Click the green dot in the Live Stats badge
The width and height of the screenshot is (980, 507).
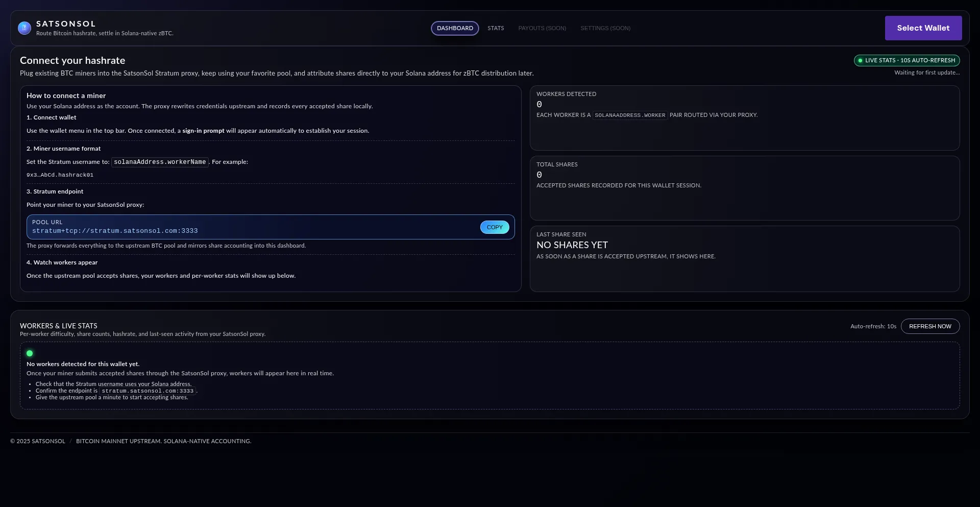pyautogui.click(x=860, y=61)
